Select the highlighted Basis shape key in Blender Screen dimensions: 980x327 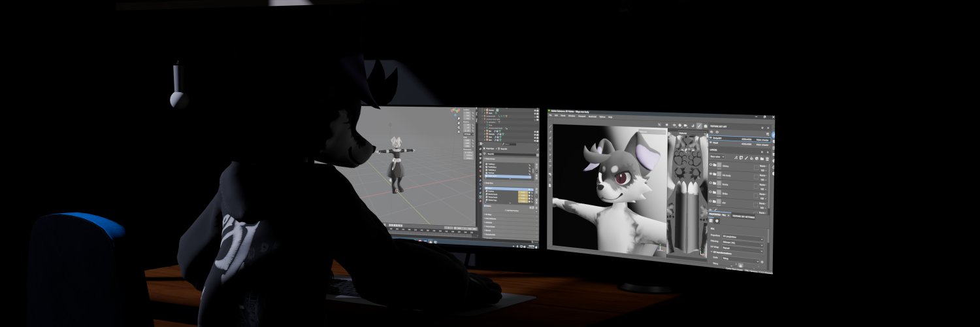(509, 188)
